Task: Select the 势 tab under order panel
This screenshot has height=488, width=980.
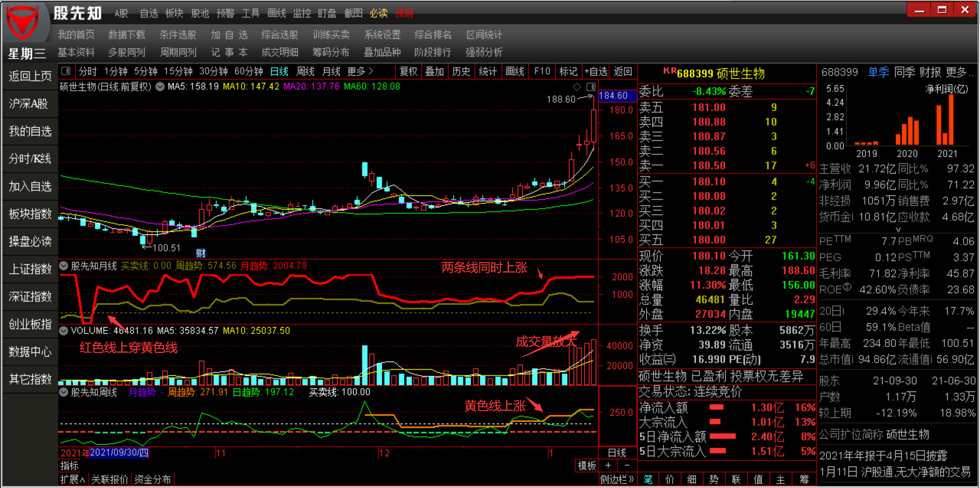Action: point(714,479)
